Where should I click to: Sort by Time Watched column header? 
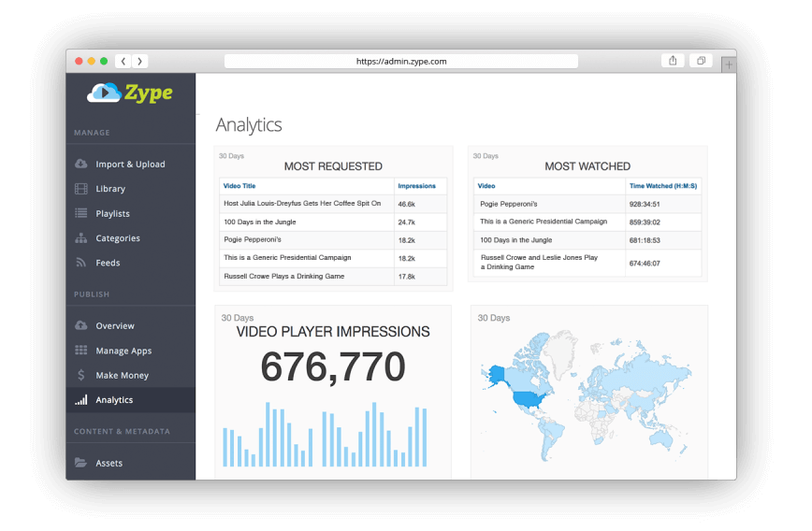pos(662,186)
